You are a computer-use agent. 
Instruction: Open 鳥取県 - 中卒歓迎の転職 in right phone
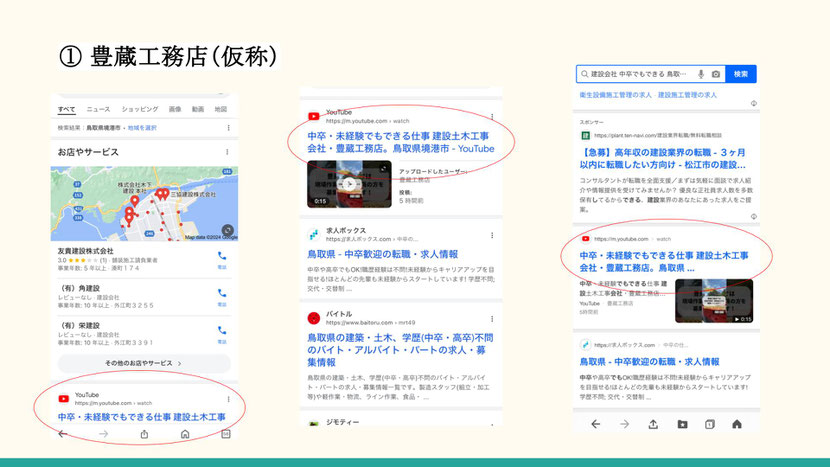[649, 362]
